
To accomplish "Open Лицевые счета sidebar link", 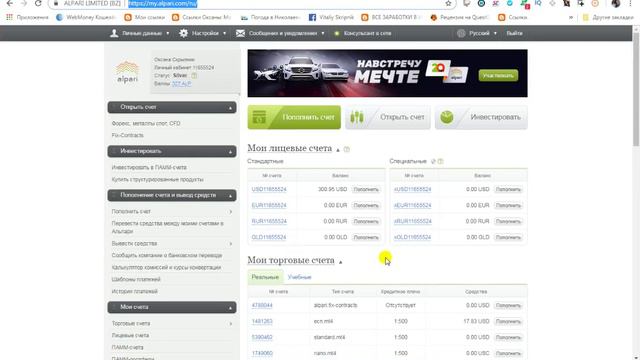I will [130, 335].
